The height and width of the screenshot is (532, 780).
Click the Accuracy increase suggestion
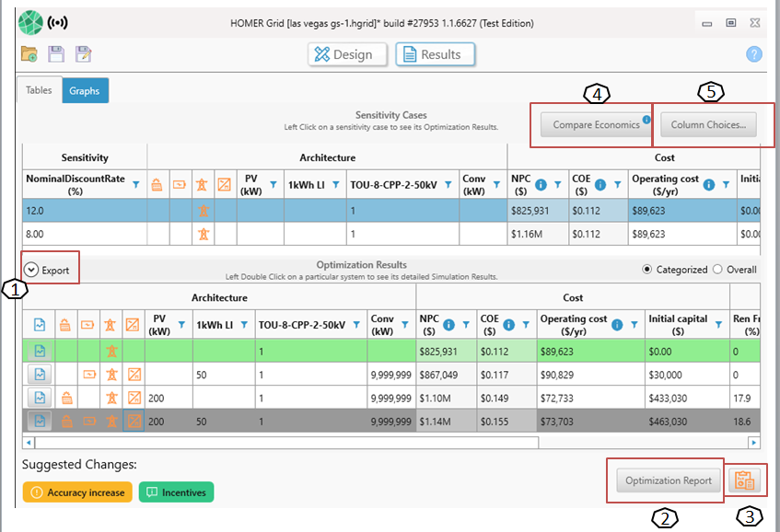(x=77, y=492)
